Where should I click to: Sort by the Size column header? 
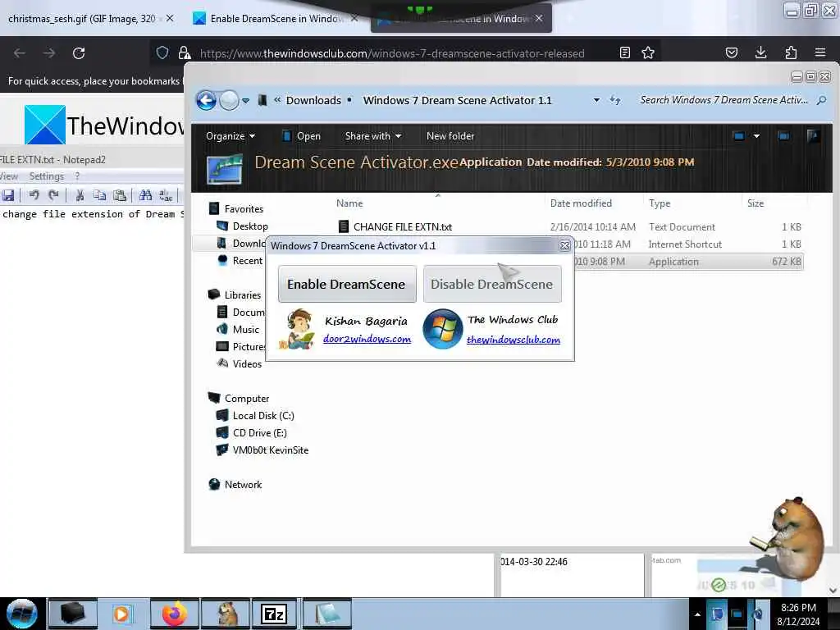pyautogui.click(x=756, y=203)
